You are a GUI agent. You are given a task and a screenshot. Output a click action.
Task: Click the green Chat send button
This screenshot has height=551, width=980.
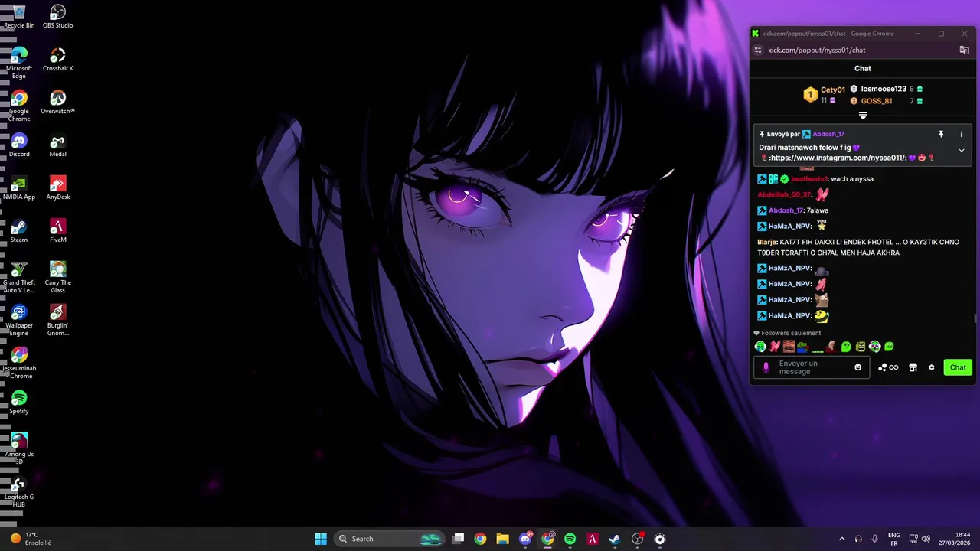(958, 367)
